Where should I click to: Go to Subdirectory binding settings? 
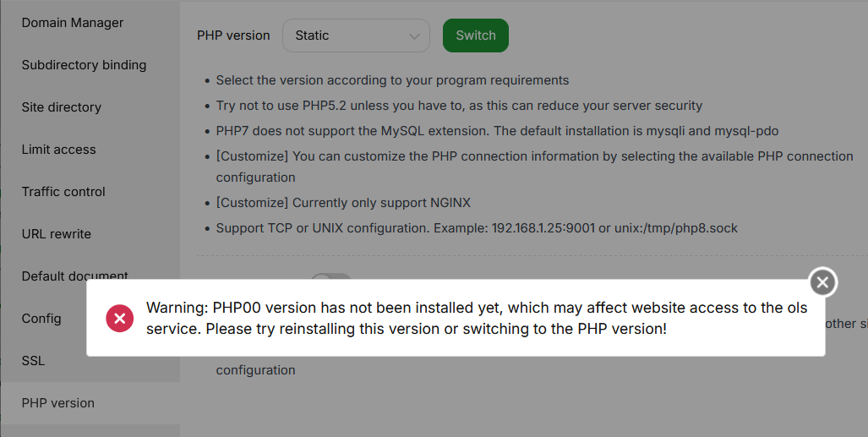pyautogui.click(x=84, y=65)
